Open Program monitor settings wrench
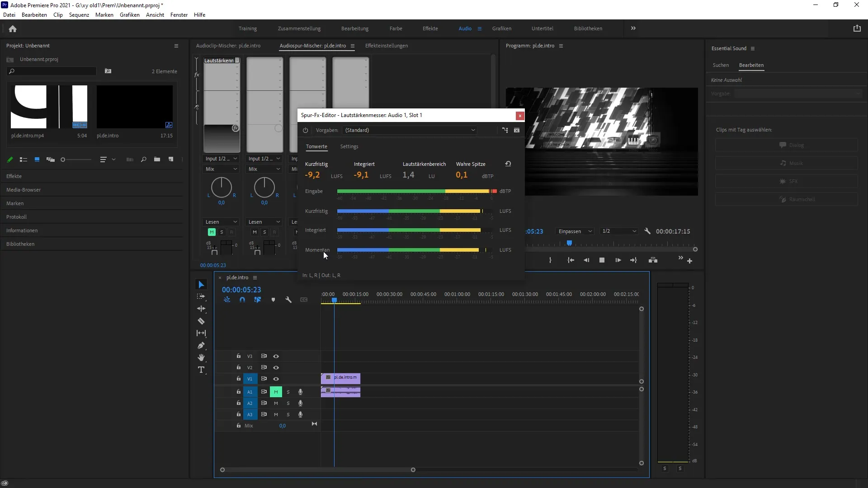 click(647, 231)
